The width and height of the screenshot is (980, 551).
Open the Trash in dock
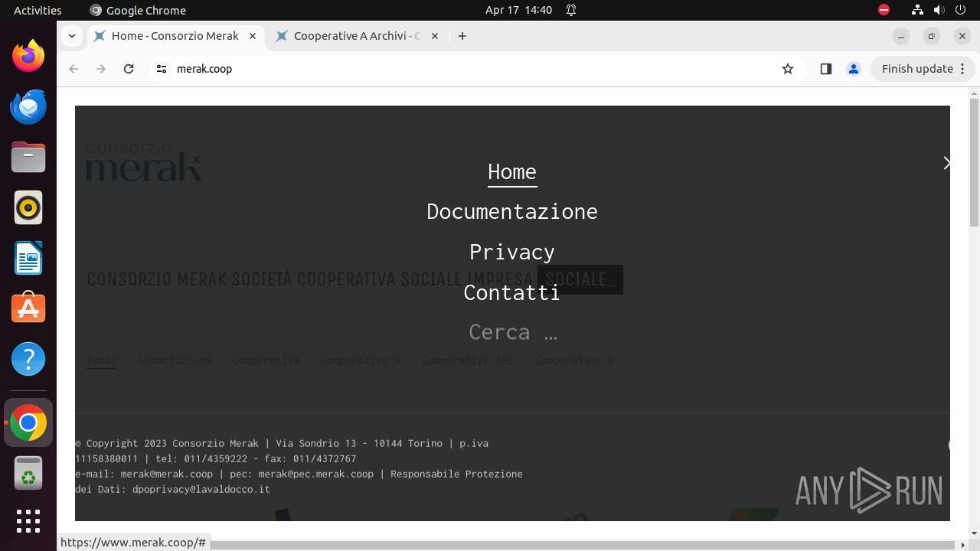click(x=28, y=473)
